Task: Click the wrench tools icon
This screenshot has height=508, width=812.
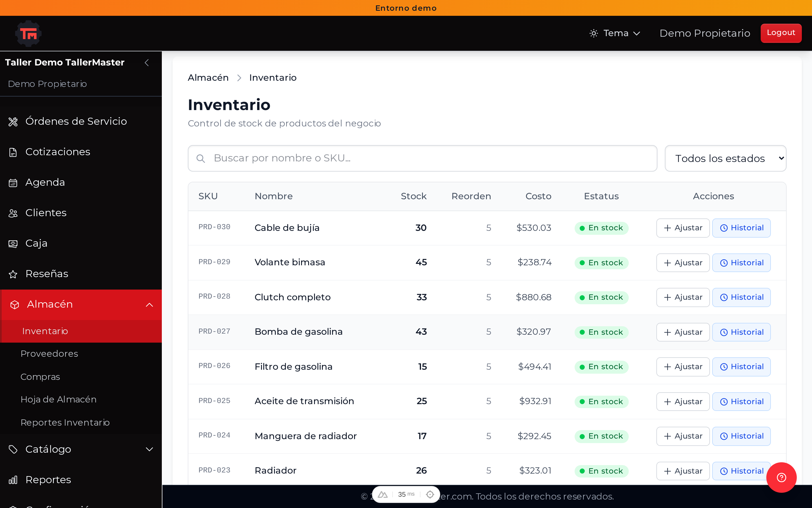Action: 13,122
